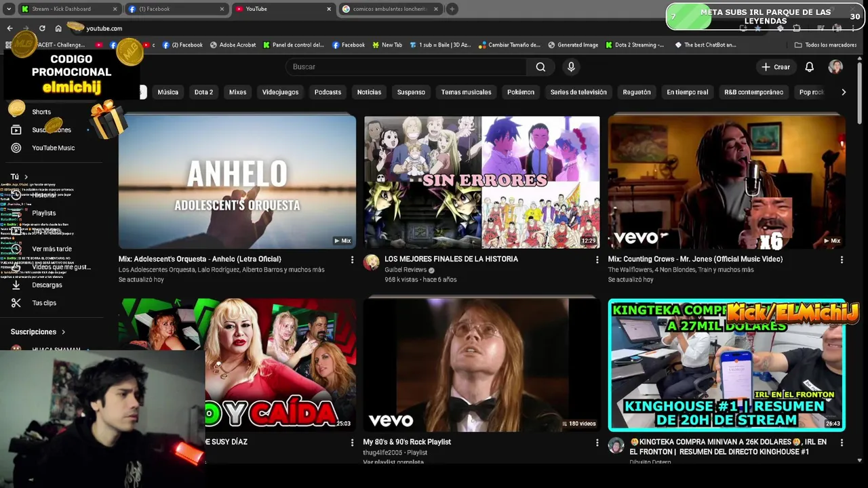The image size is (868, 488).
Task: Select the Suspenso filter chip
Action: click(x=411, y=92)
